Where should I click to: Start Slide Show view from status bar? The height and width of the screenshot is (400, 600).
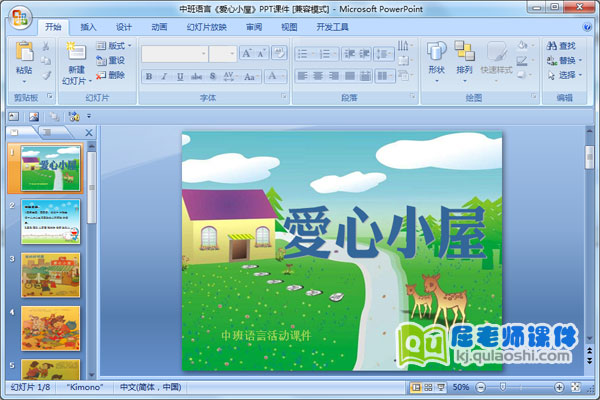441,387
